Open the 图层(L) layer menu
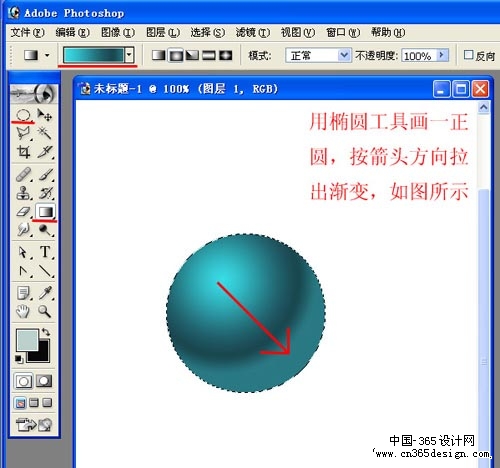The image size is (500, 468). (x=163, y=32)
